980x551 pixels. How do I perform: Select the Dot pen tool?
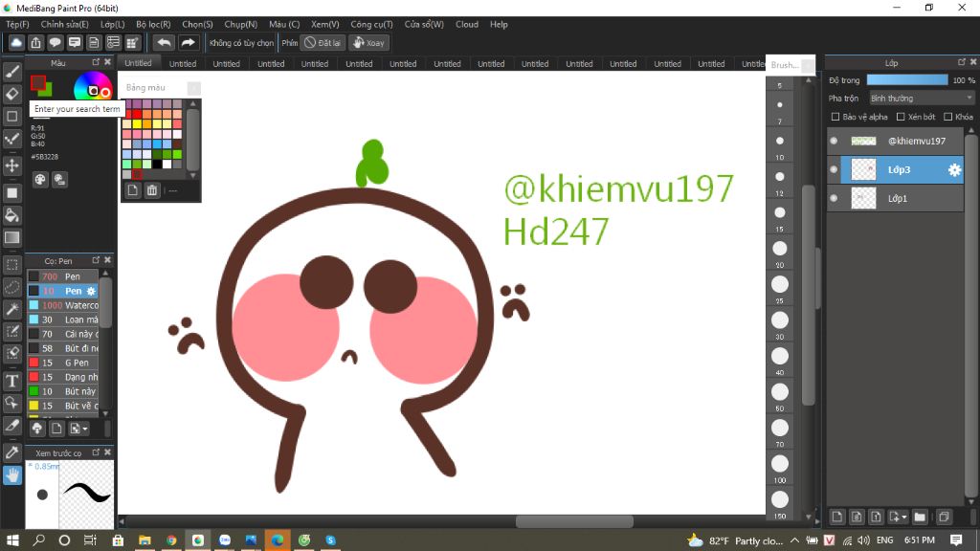coord(11,139)
